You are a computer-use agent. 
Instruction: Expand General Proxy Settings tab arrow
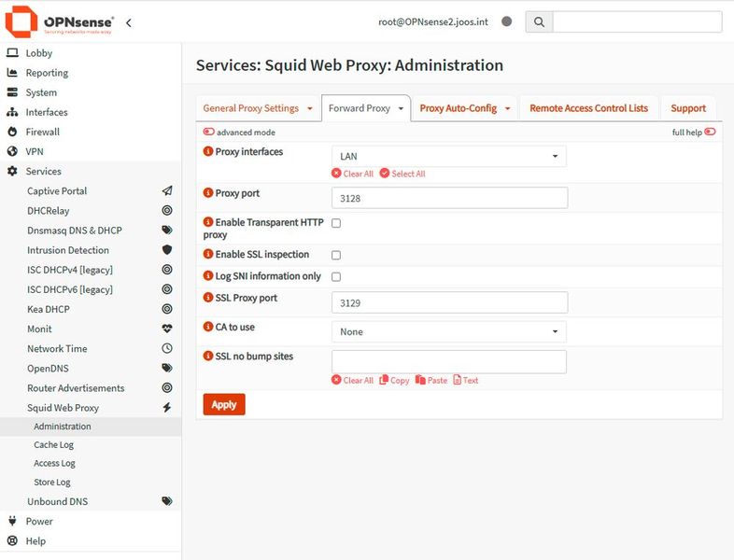coord(310,108)
